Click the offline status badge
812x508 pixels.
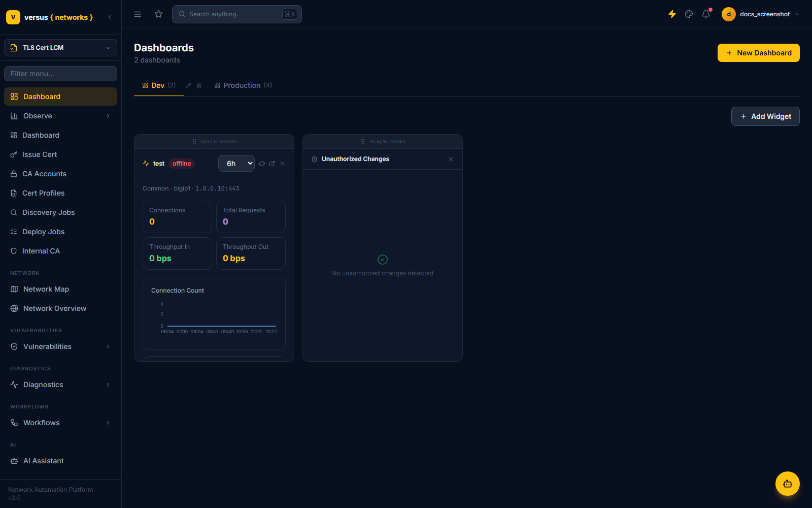pos(182,164)
